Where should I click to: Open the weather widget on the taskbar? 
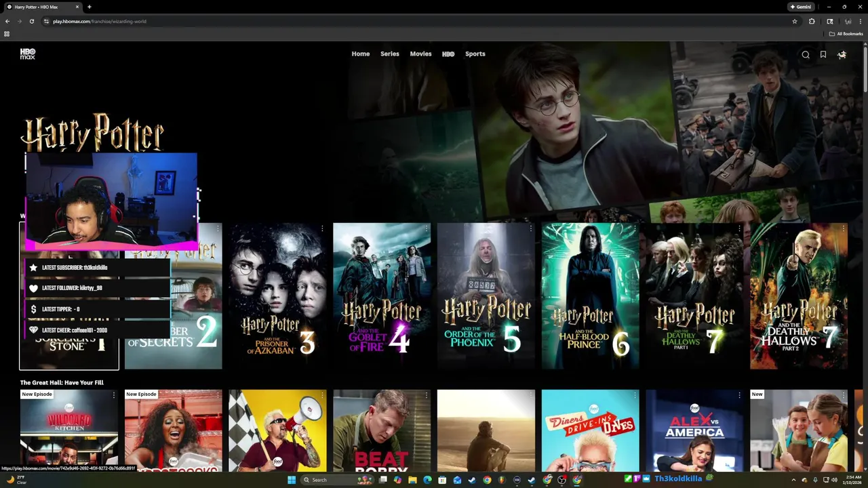pos(16,480)
